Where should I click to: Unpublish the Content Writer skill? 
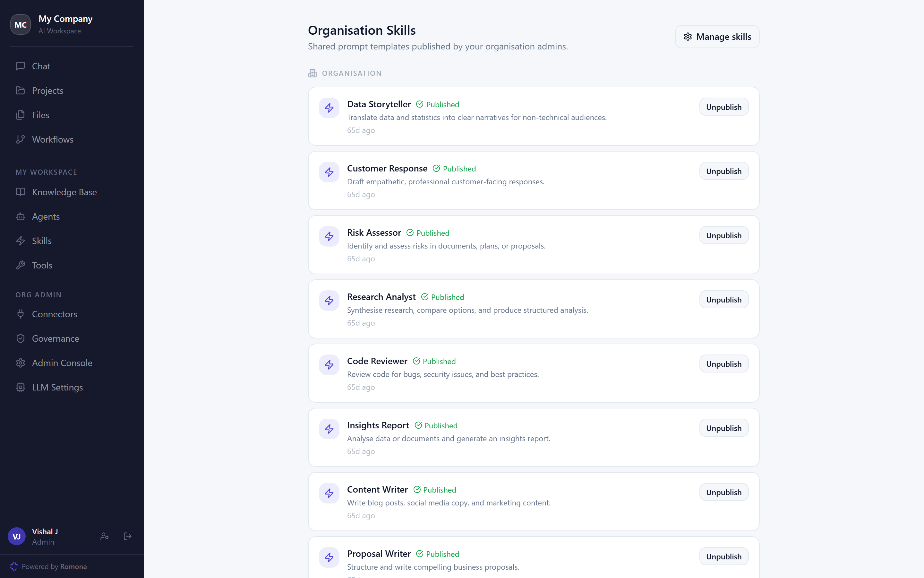click(724, 492)
